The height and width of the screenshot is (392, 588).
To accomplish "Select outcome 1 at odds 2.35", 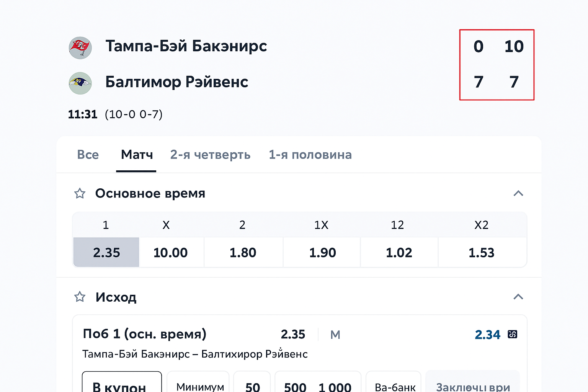I will [106, 252].
